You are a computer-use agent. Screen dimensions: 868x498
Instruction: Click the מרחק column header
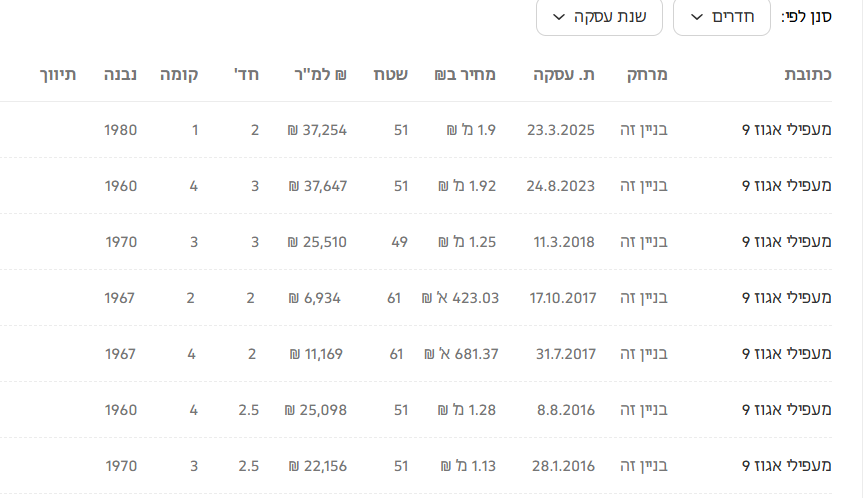648,74
